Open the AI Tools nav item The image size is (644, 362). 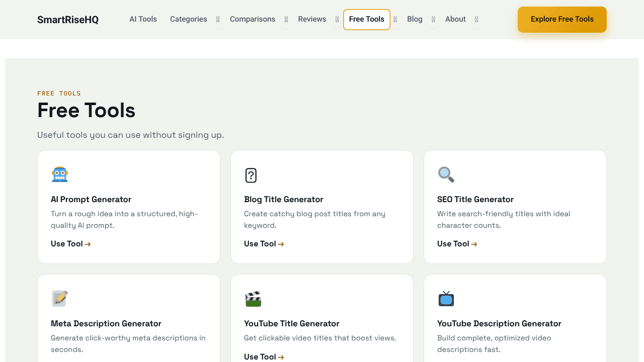143,19
